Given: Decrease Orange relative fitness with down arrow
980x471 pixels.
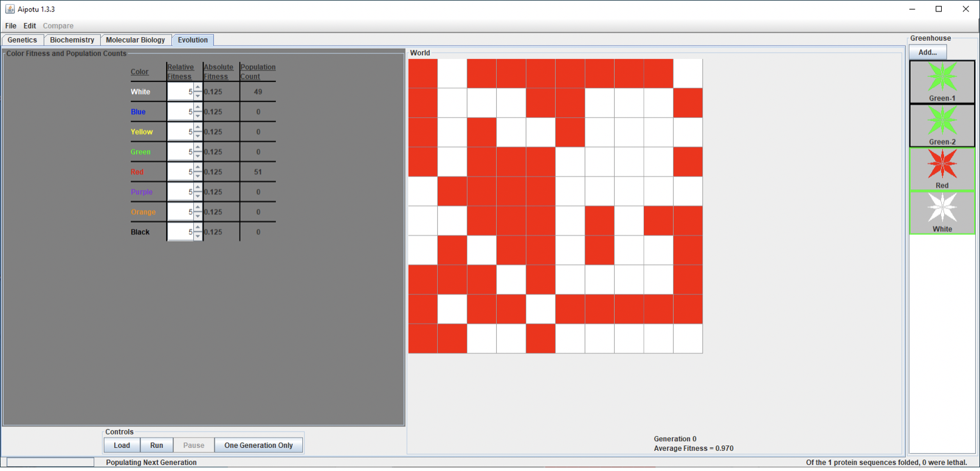Looking at the screenshot, I should (x=198, y=216).
